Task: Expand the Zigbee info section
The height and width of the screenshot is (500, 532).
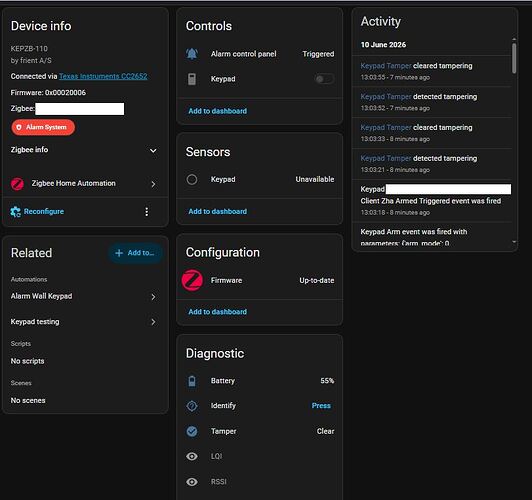Action: 84,150
